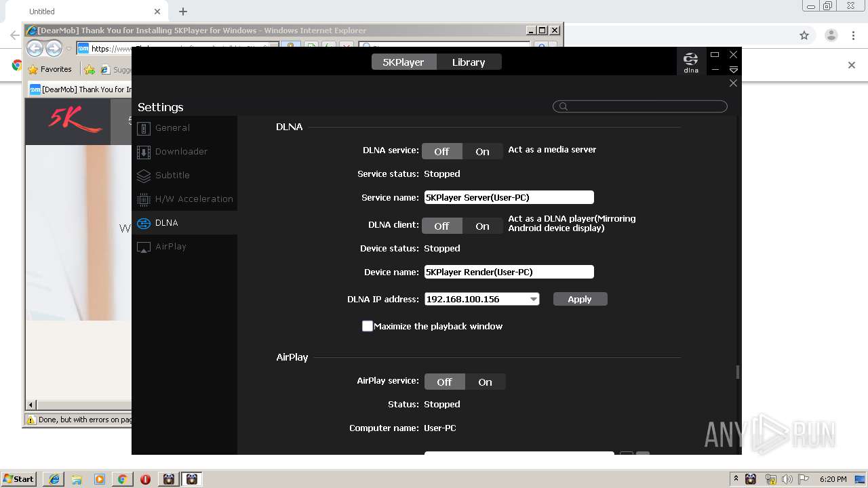Open the H/W Acceleration settings section
The width and height of the screenshot is (868, 488).
coord(184,199)
